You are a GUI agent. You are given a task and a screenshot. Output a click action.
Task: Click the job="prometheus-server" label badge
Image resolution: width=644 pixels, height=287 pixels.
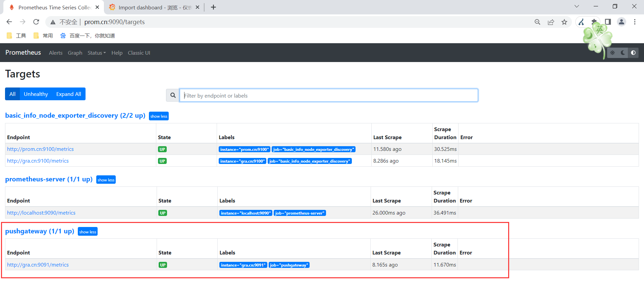point(300,213)
